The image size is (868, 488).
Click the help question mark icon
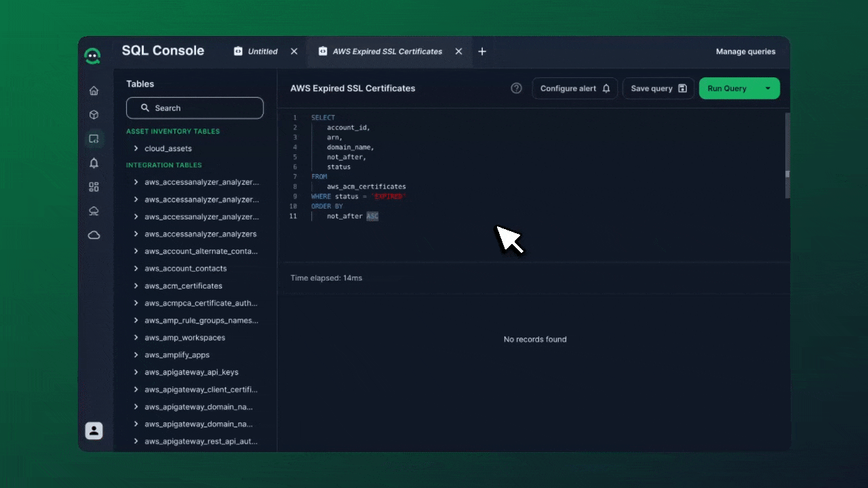click(516, 88)
